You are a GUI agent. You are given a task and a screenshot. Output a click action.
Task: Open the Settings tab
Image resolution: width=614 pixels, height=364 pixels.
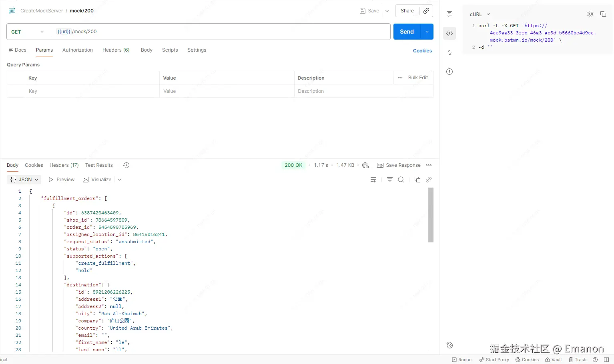197,50
